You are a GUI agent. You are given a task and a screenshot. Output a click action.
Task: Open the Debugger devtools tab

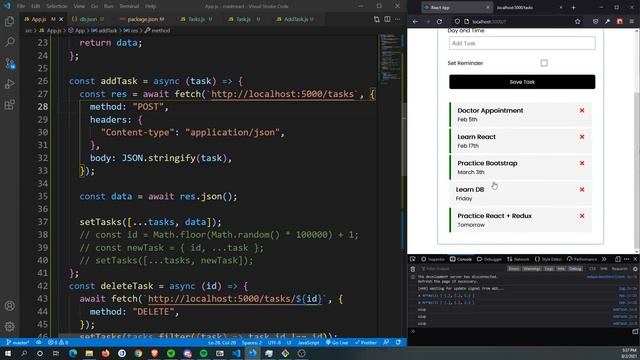tap(489, 259)
